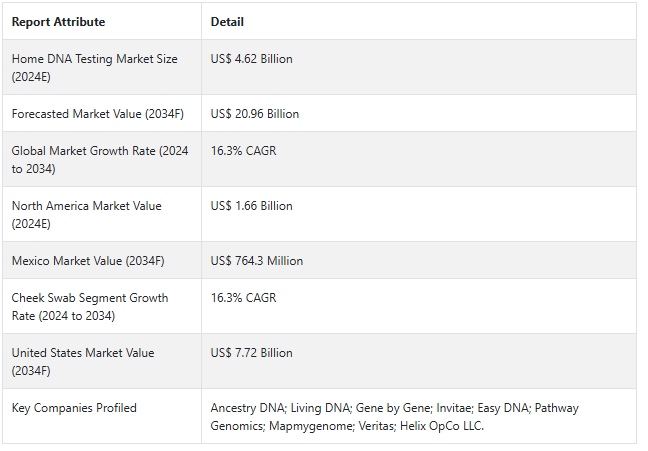
Task: Select the Cheek Swab Segment Growth Rate cell
Action: click(90, 306)
